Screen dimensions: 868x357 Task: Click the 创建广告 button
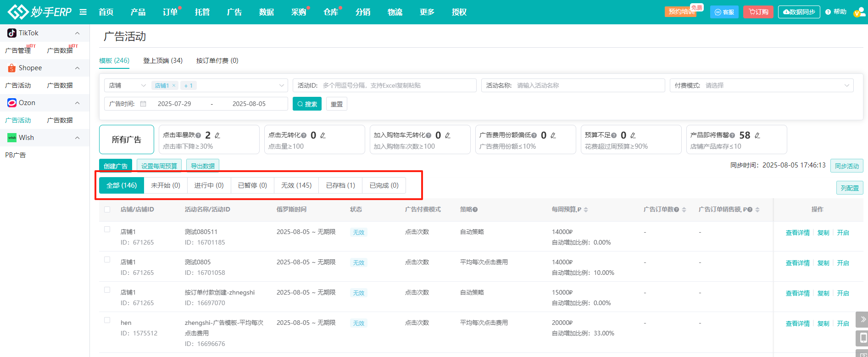tap(116, 166)
